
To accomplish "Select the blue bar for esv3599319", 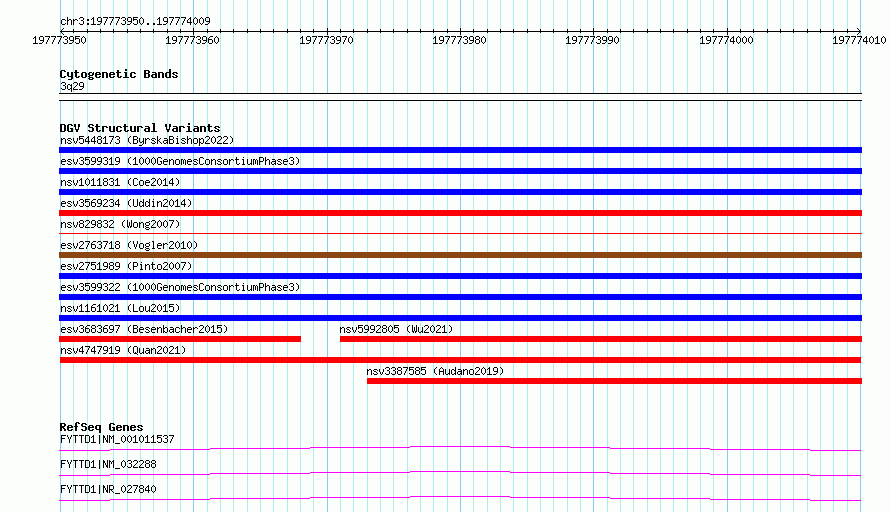I will pyautogui.click(x=460, y=171).
